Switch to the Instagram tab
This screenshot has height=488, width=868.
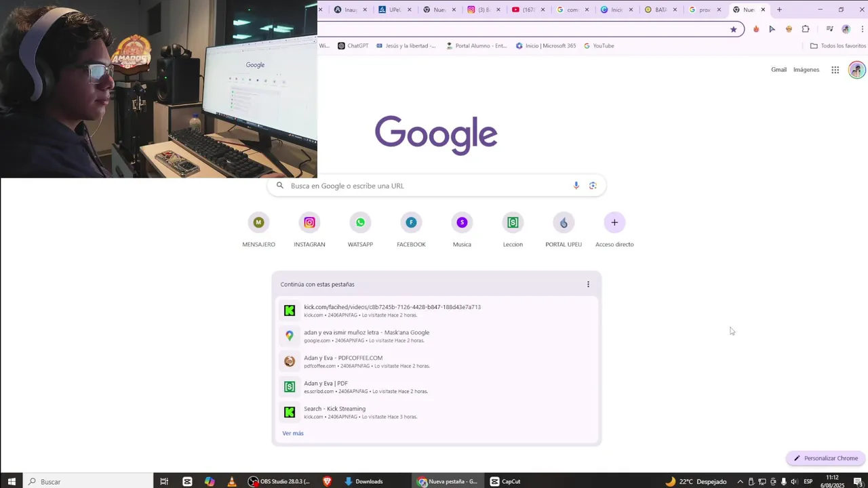click(x=484, y=9)
